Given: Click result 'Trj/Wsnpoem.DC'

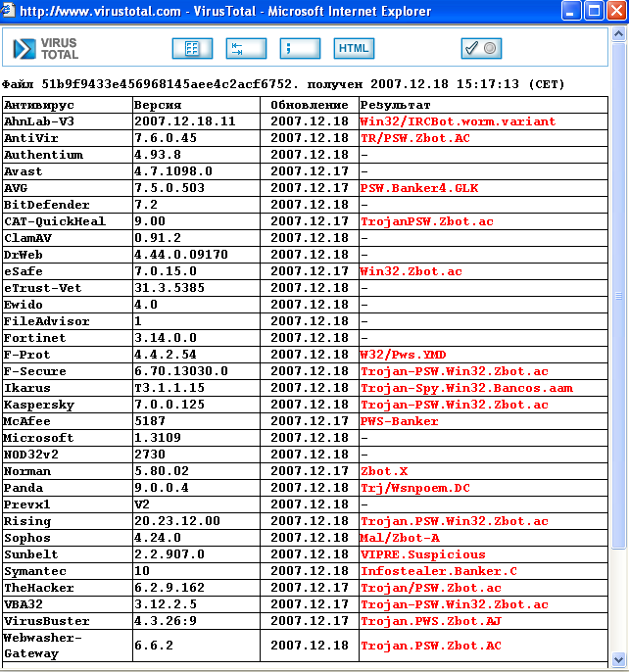Looking at the screenshot, I should click(415, 488).
